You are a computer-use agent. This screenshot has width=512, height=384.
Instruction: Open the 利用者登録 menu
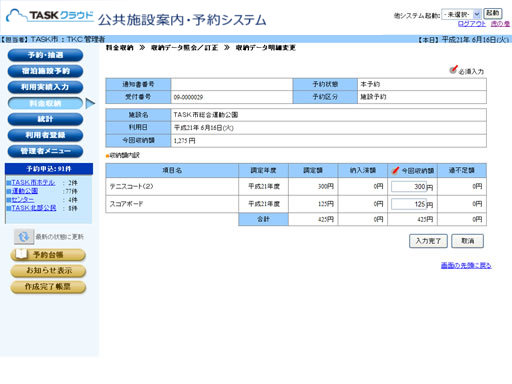tap(45, 135)
